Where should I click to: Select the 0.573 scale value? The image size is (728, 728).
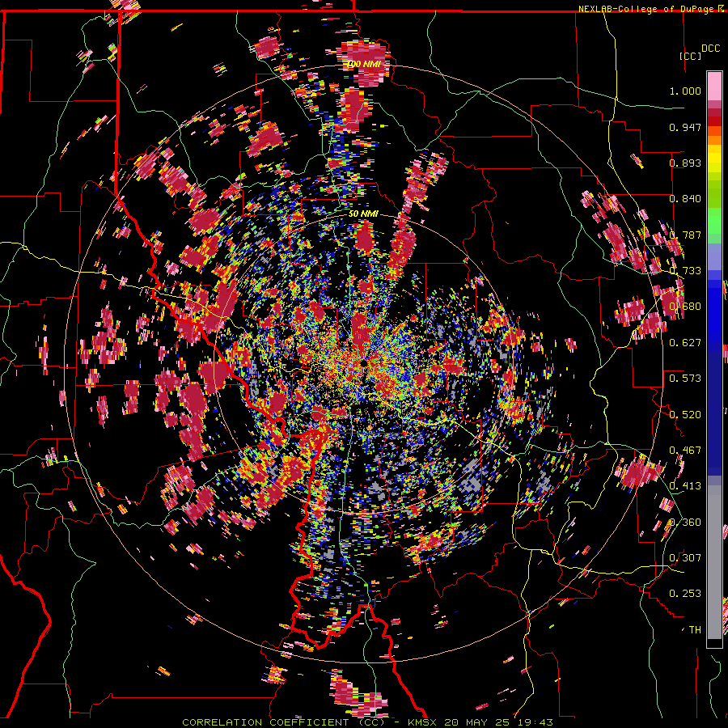685,379
